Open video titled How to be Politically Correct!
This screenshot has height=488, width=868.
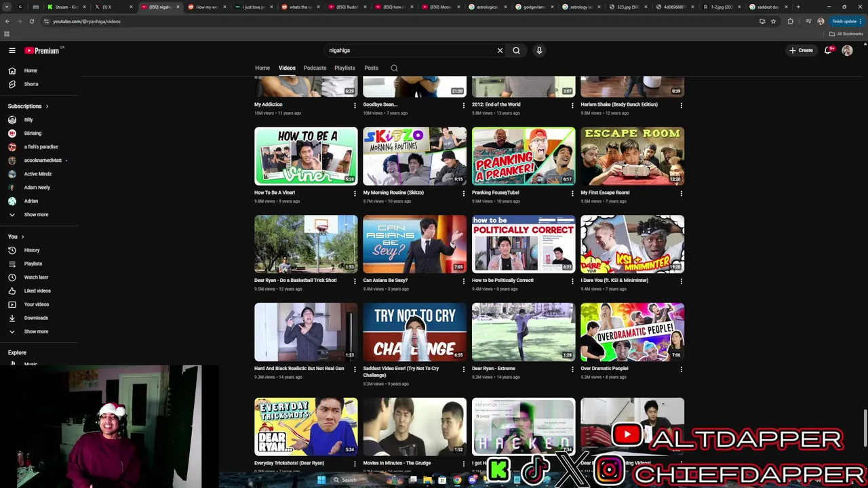point(502,280)
